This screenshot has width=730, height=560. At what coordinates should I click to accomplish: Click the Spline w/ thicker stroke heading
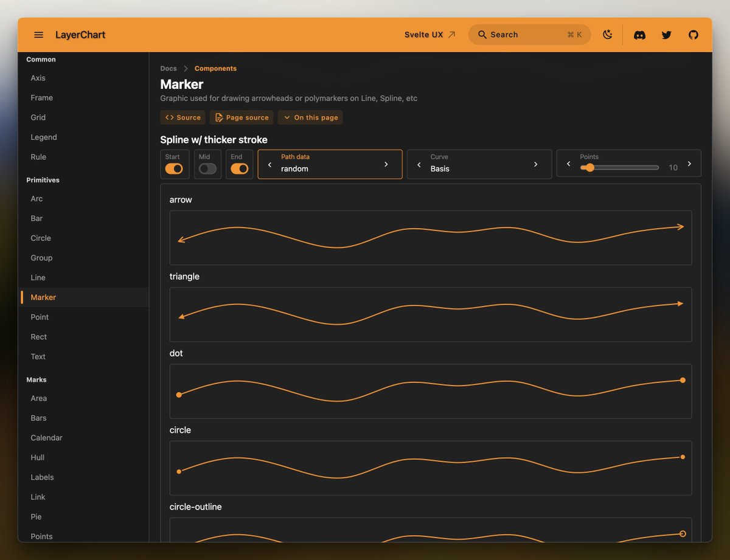(x=214, y=140)
